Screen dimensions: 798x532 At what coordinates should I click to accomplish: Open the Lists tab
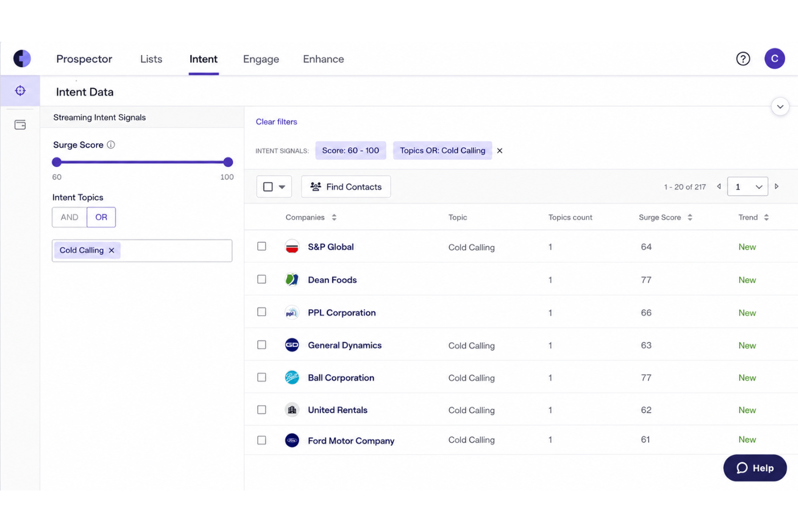click(151, 59)
